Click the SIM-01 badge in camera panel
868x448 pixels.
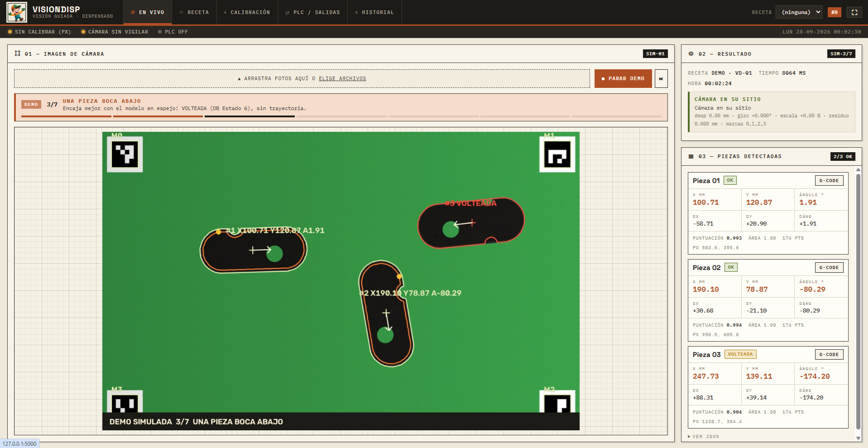pos(655,53)
